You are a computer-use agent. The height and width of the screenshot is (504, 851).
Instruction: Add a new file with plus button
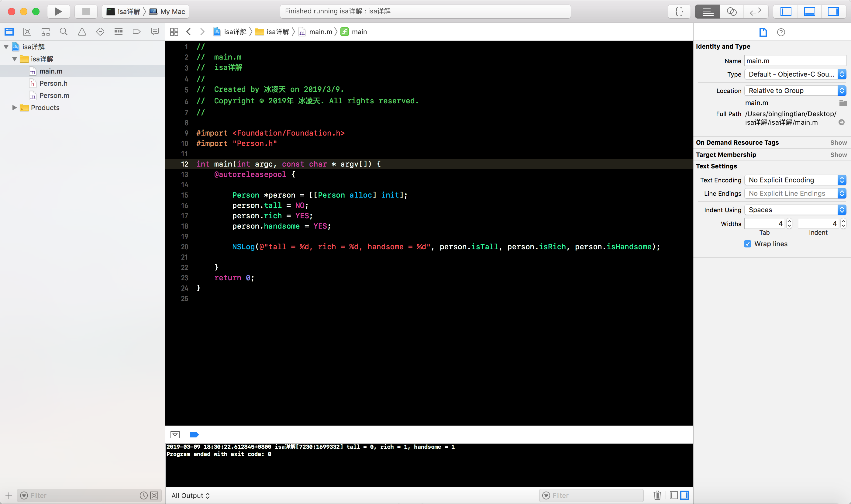[x=9, y=495]
